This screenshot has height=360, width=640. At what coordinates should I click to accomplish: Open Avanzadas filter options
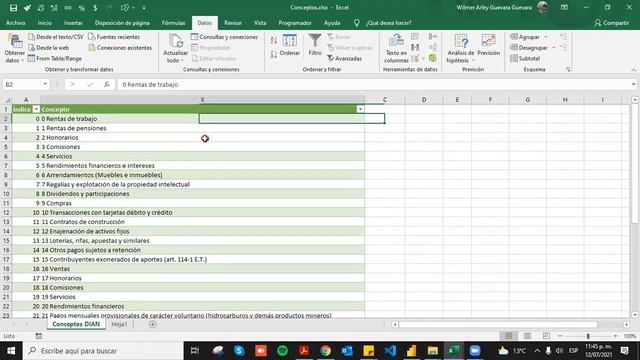click(344, 59)
